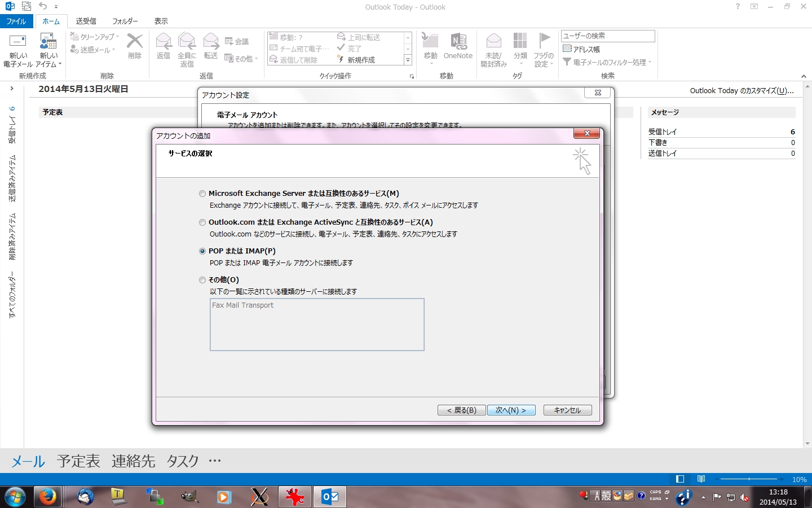812x508 pixels.
Task: Switch to 表示 tab
Action: click(161, 21)
